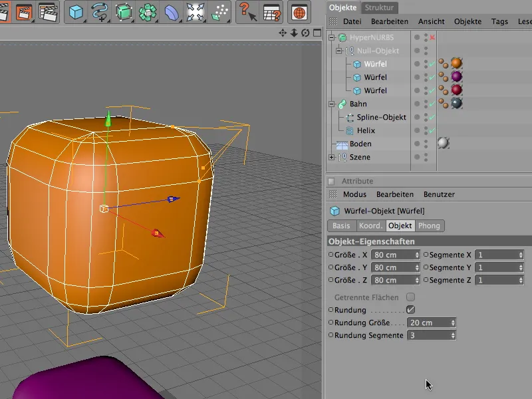Open the particle emitter toolbar icon
Screen dimensions: 532x399
219,12
